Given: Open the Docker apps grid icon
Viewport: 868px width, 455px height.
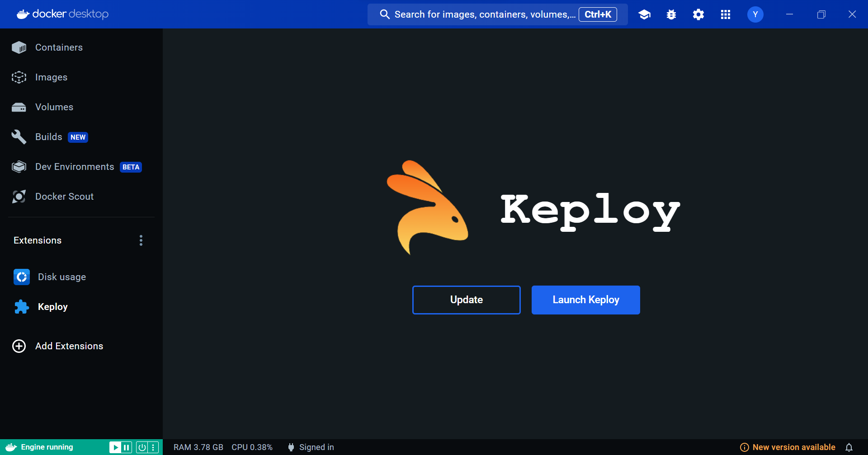Looking at the screenshot, I should point(726,14).
